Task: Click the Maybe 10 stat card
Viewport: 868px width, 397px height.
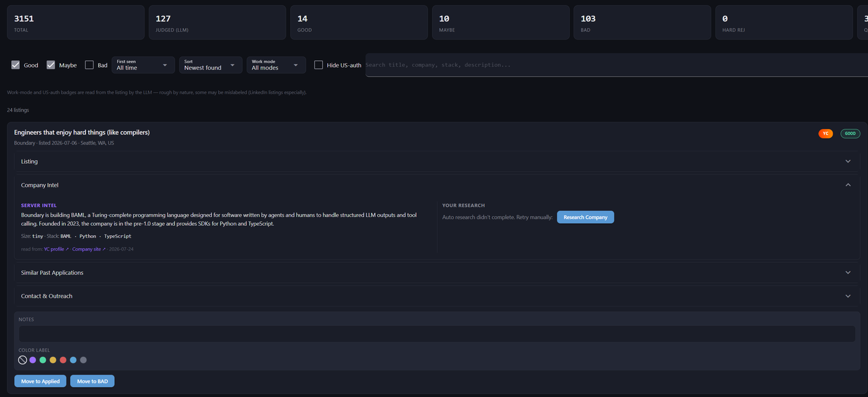Action: [501, 22]
